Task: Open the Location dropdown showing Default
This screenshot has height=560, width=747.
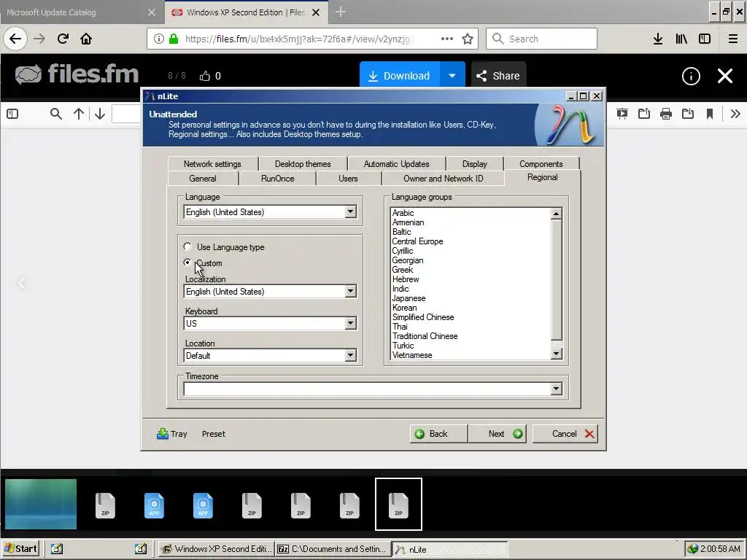Action: click(351, 355)
